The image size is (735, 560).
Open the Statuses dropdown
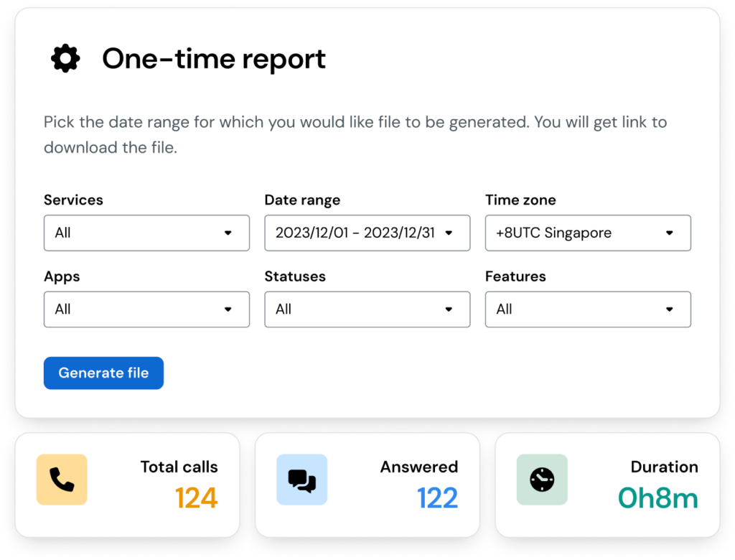367,309
